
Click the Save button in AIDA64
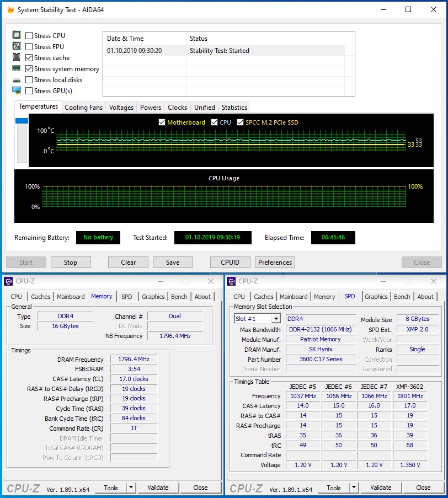pyautogui.click(x=173, y=263)
